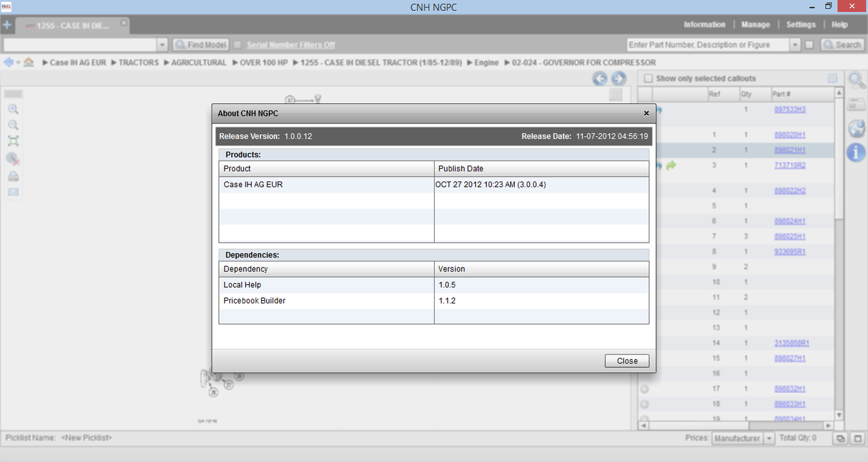Open part number 898027H1
This screenshot has height=462, width=868.
click(790, 358)
